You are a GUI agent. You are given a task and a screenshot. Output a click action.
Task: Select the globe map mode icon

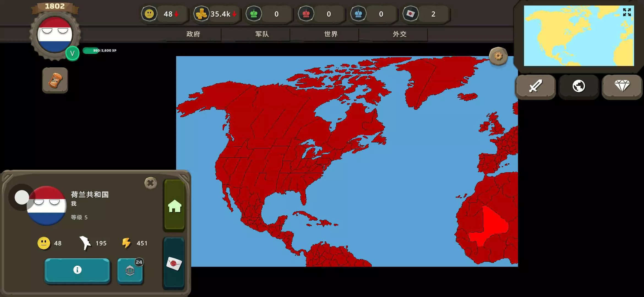pos(578,86)
